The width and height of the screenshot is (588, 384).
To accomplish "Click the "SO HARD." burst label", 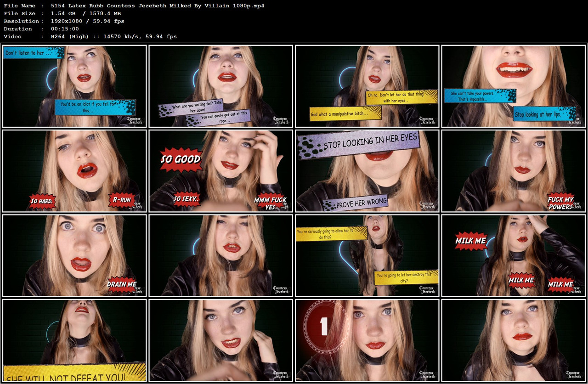I will coord(43,201).
